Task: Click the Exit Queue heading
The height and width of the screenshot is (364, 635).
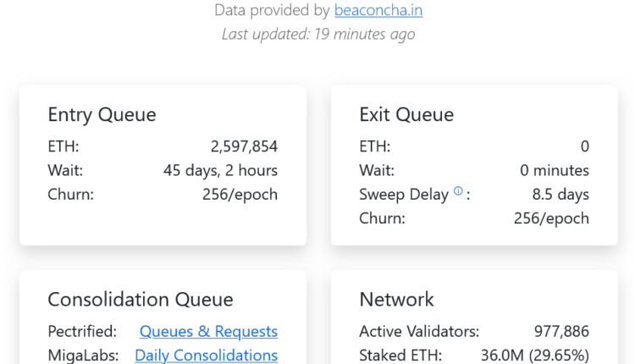Action: [x=406, y=114]
